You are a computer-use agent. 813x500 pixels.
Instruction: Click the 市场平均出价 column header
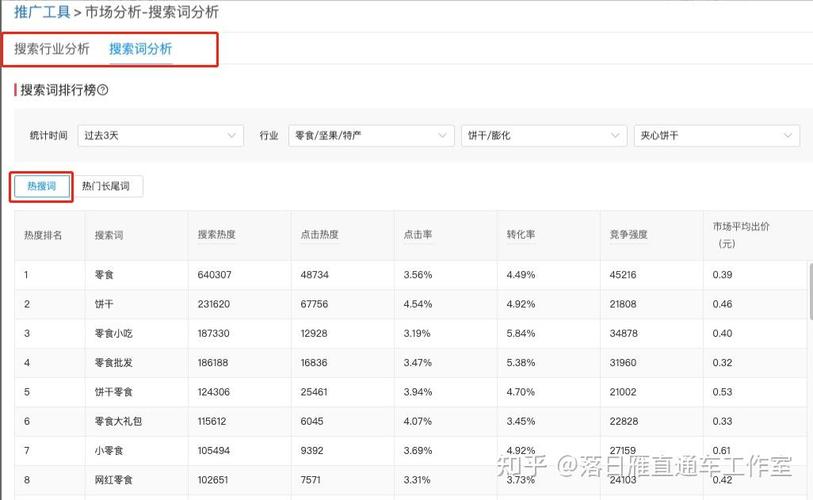coord(741,234)
